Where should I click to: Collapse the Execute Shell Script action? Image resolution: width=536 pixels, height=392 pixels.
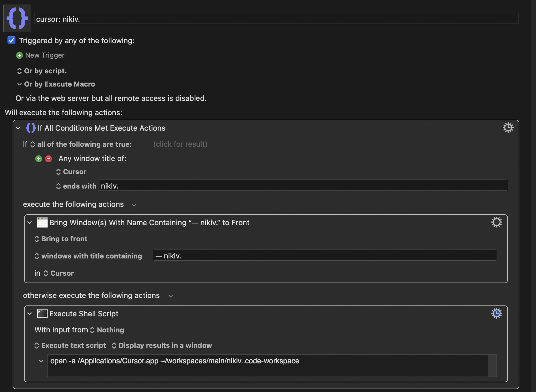(x=30, y=314)
